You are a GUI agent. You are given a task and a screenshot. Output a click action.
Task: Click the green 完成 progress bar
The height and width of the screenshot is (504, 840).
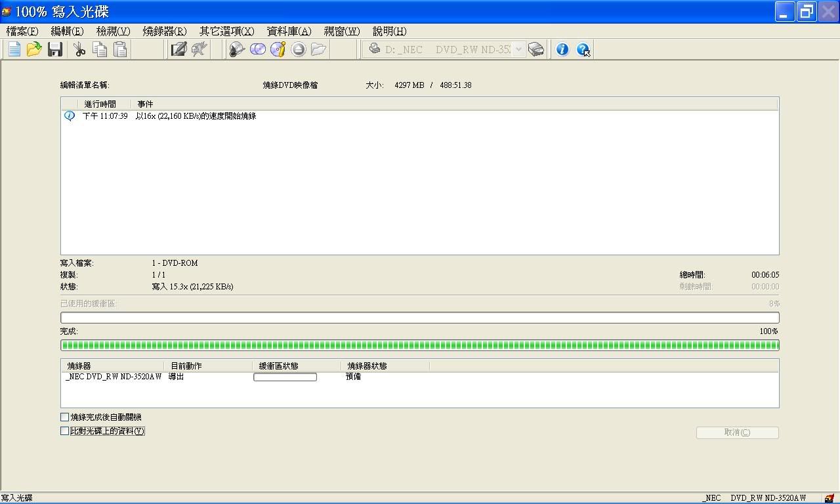419,345
